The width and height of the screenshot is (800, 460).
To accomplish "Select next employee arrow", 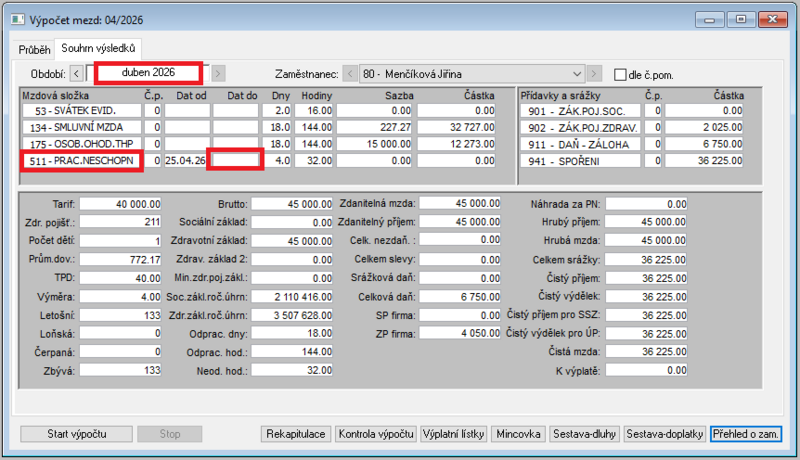I will (x=594, y=74).
